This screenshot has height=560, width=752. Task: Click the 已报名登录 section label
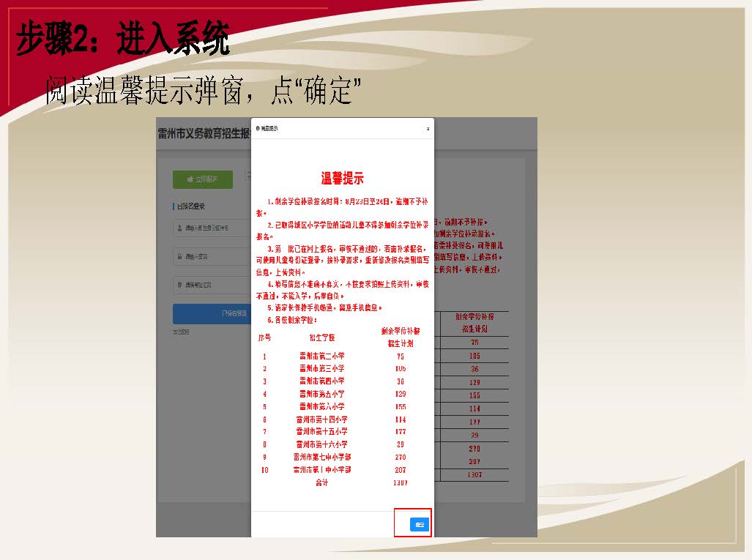click(191, 206)
